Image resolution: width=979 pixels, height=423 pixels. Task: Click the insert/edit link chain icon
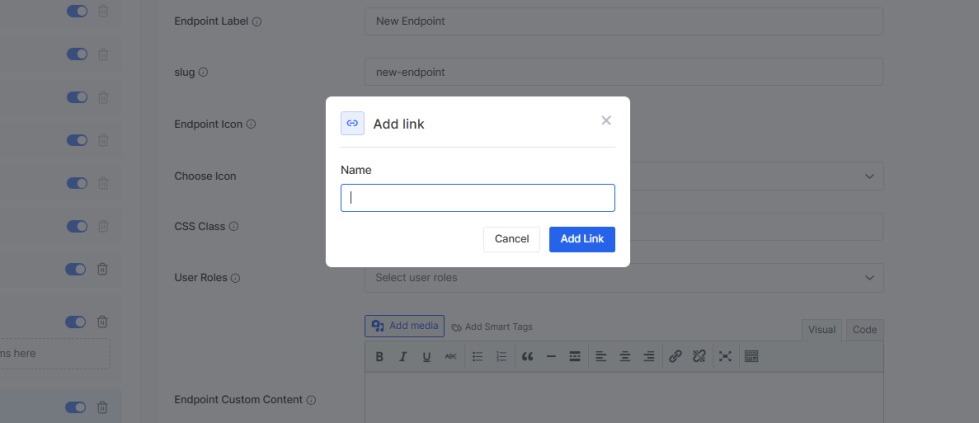click(675, 357)
